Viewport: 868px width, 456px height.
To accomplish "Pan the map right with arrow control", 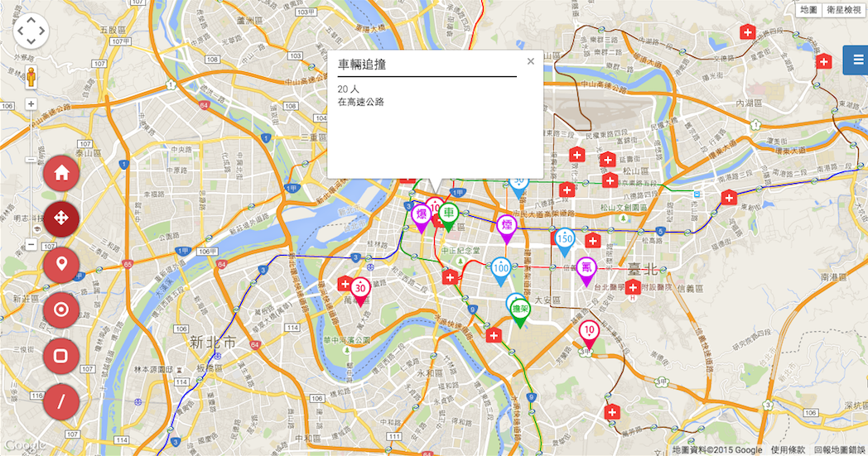I will point(41,31).
